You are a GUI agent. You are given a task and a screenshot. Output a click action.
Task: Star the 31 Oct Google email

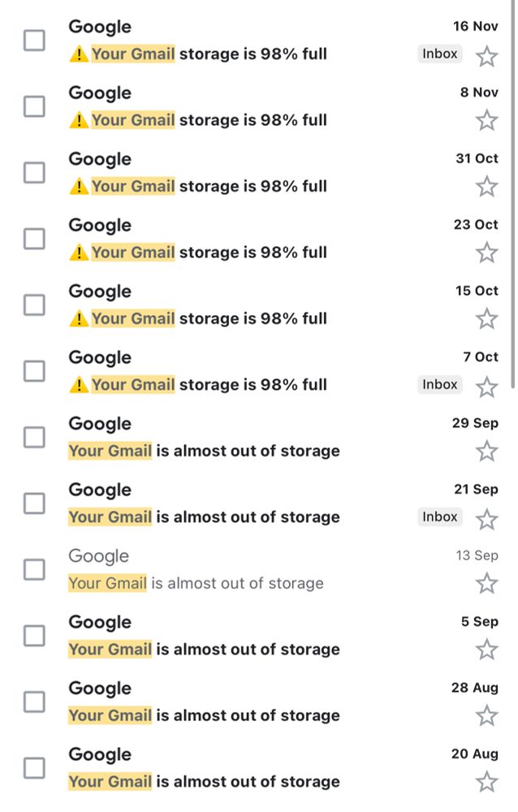point(486,187)
